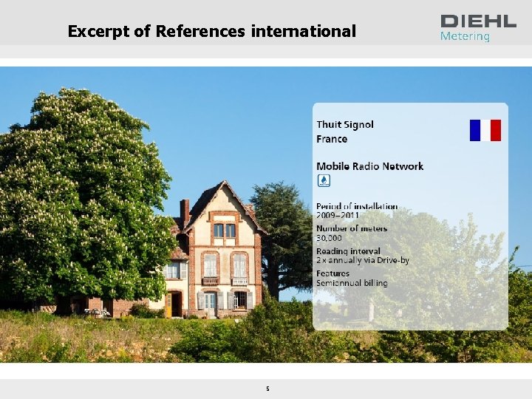Click the '2009–2011' value
Image resolution: width=532 pixels, height=399 pixels.
pos(338,215)
